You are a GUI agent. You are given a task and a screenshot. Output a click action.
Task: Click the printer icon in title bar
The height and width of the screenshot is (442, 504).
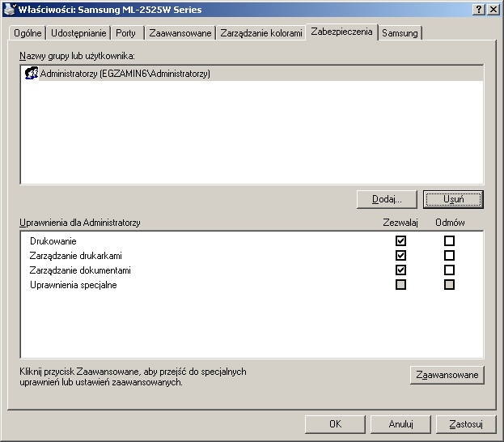coord(10,9)
